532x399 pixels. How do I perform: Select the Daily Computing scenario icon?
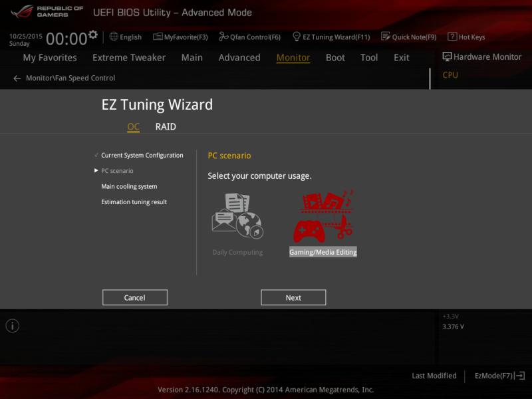[237, 215]
